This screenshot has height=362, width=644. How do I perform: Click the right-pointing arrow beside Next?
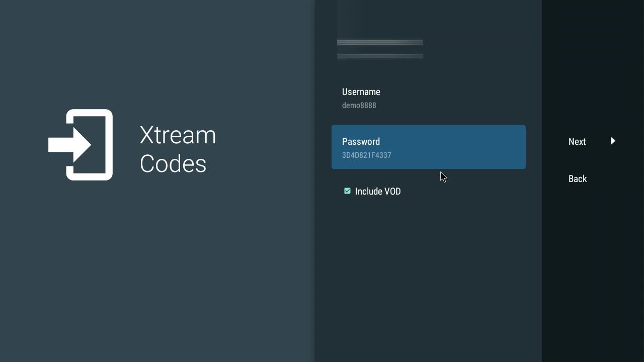613,141
